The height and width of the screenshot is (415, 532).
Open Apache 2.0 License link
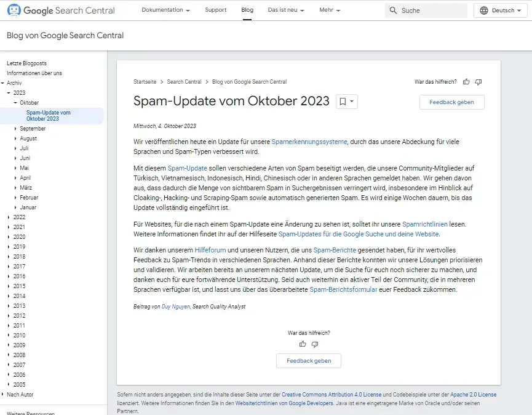click(x=474, y=395)
